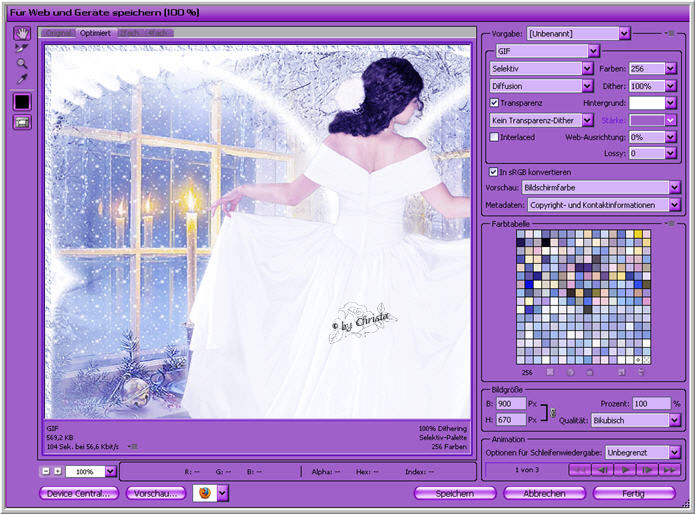Uncheck the Transparenz checkbox

pyautogui.click(x=494, y=103)
